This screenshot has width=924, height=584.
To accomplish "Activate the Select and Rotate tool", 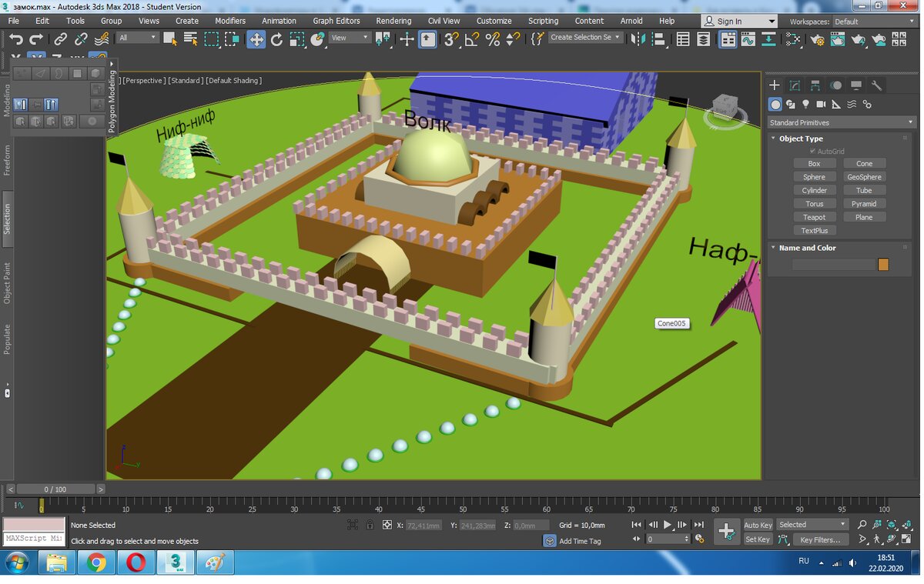I will [276, 39].
